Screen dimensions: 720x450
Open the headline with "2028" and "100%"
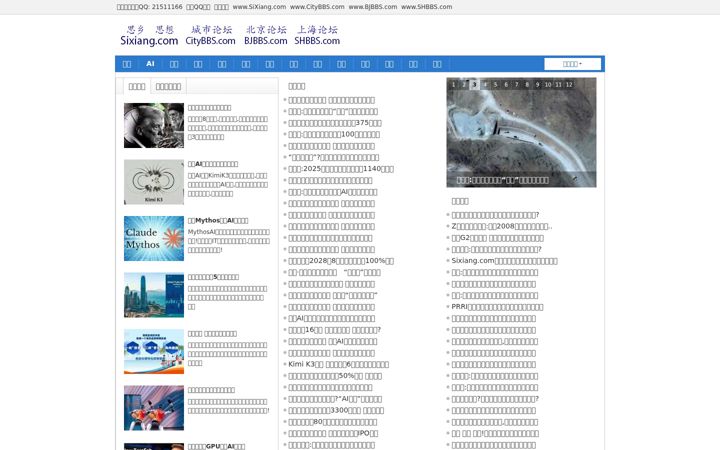tap(341, 260)
